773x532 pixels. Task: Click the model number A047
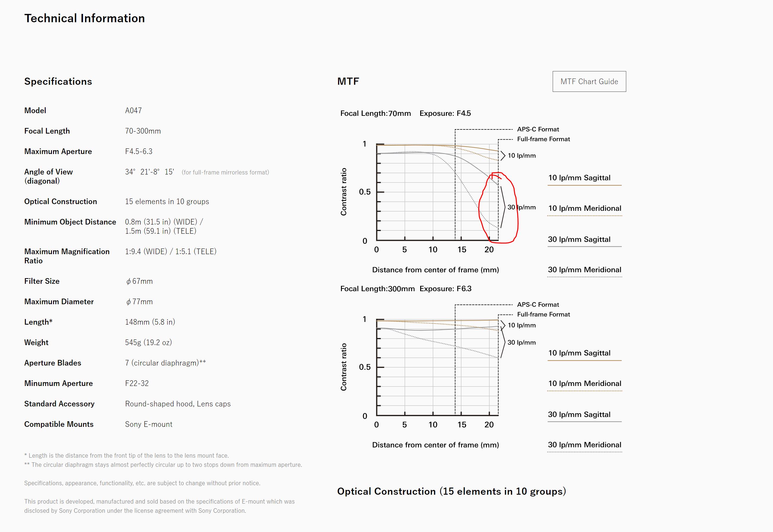point(133,110)
